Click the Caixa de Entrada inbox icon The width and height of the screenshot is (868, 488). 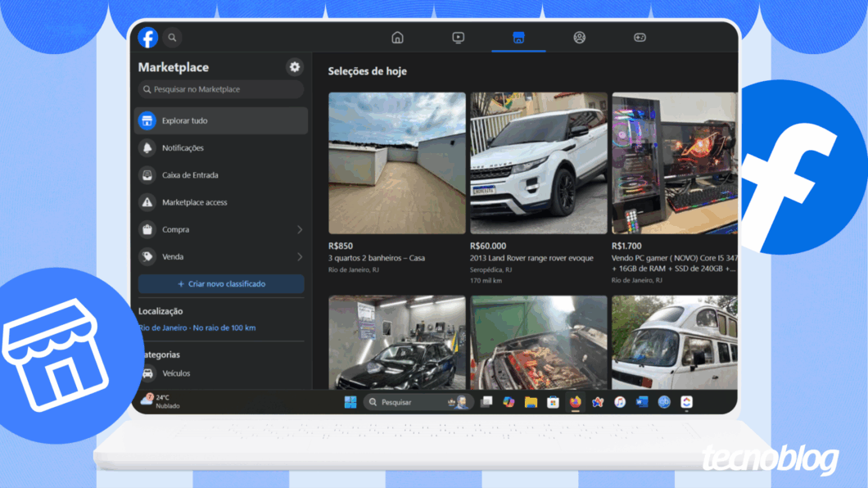pos(147,175)
